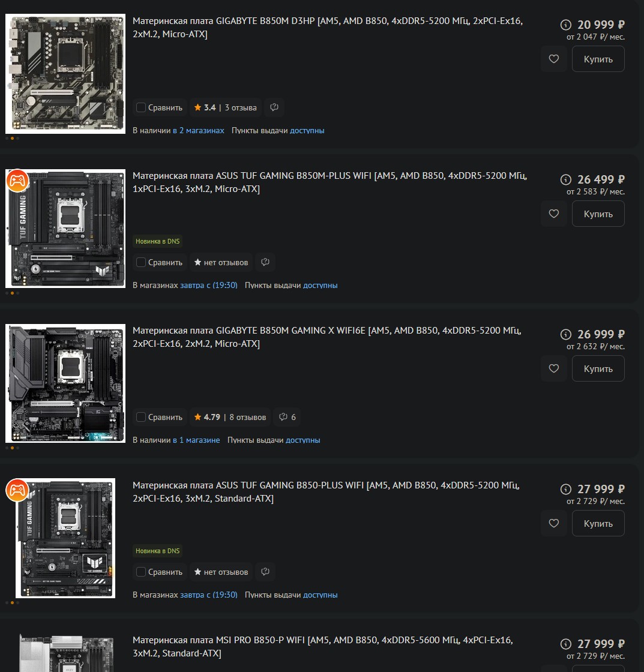Click info icon beside 26 999 ₽ price

pyautogui.click(x=565, y=334)
